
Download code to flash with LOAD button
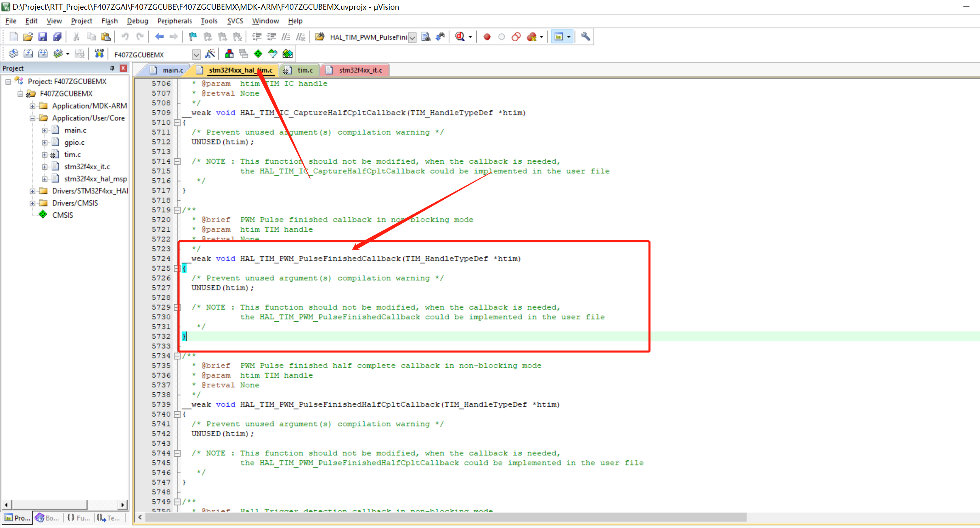(x=99, y=53)
